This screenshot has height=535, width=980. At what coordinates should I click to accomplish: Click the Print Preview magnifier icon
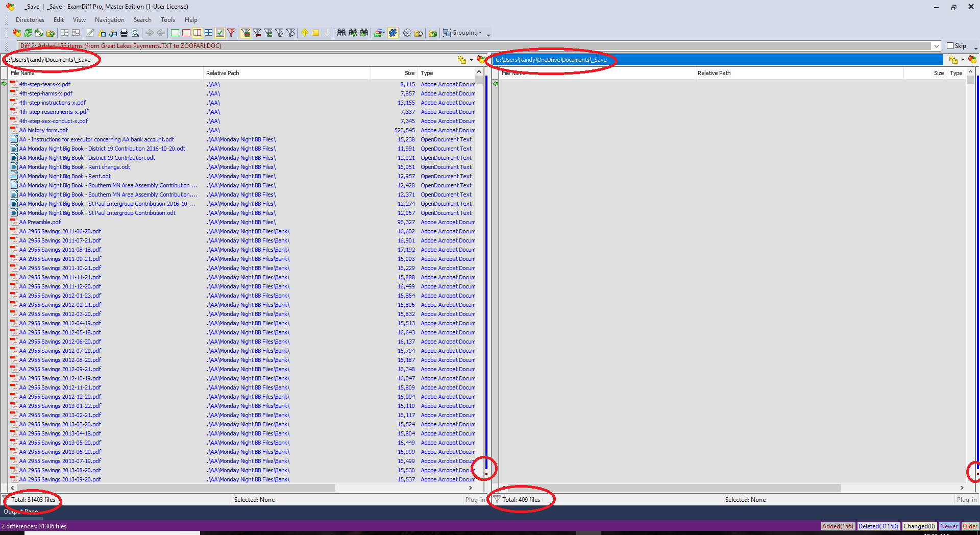[x=135, y=33]
